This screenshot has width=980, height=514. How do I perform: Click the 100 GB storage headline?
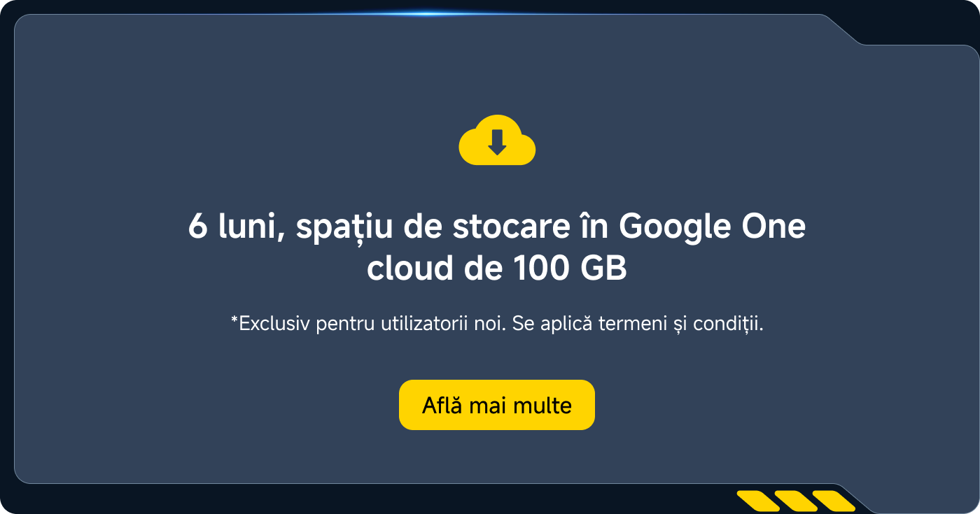497,246
